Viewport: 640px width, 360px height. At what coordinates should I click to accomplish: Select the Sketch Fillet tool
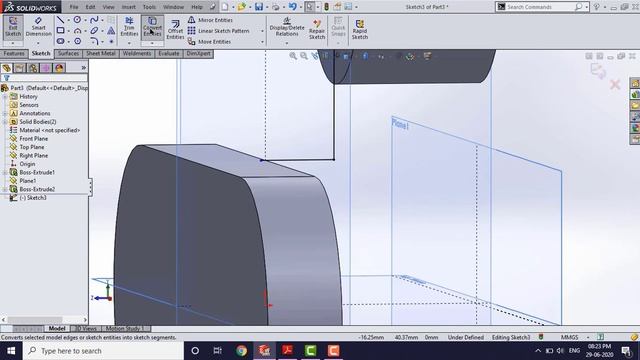point(94,41)
